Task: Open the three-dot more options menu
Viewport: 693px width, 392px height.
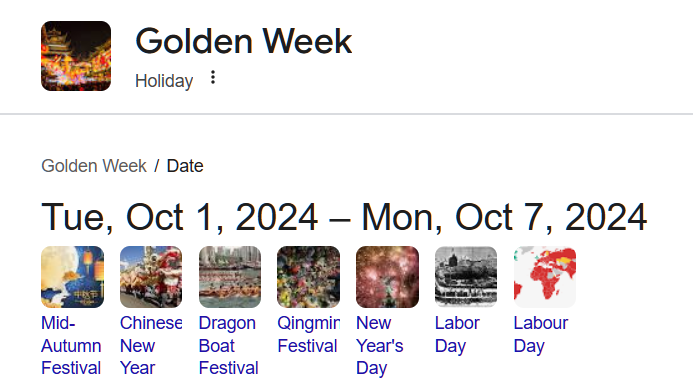Action: click(x=213, y=77)
